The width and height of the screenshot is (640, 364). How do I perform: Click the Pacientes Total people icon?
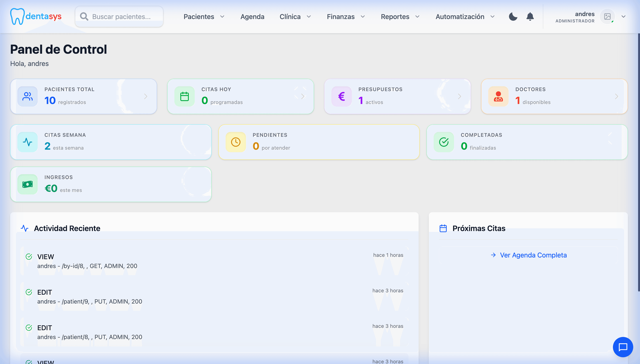click(28, 97)
